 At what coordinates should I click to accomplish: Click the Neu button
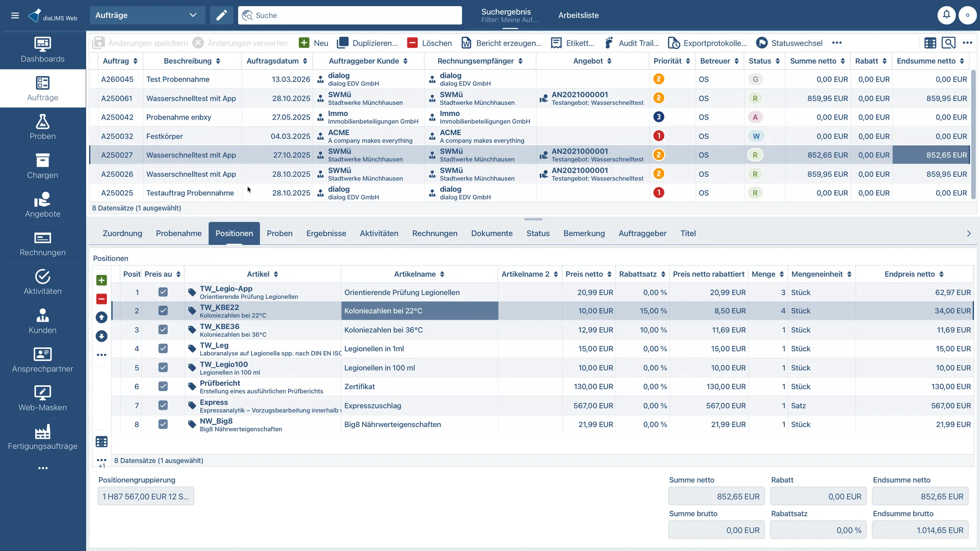point(314,43)
